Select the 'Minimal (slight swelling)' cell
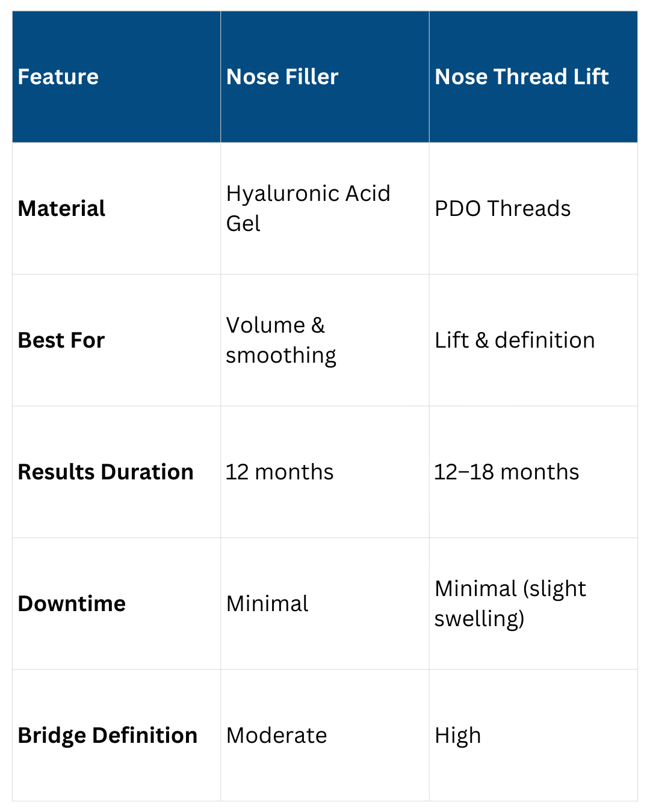 pyautogui.click(x=510, y=603)
